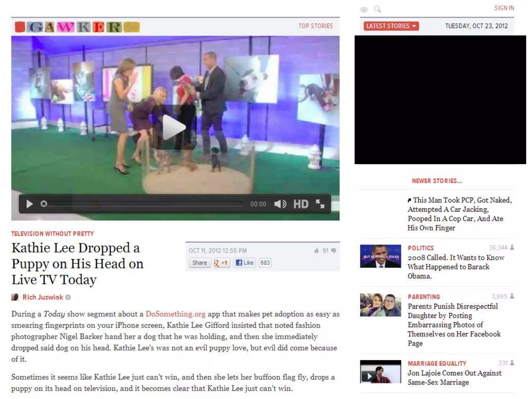This screenshot has width=532, height=399.
Task: Open search with magnifier icon
Action: [377, 9]
